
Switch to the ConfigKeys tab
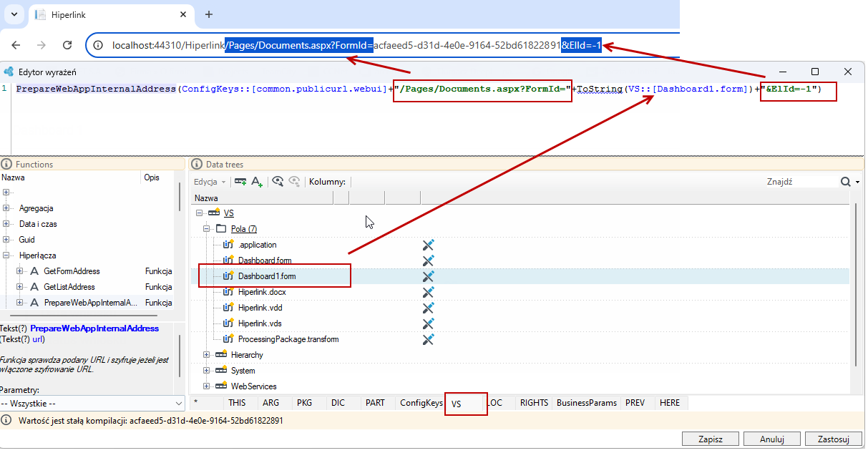[x=421, y=403]
